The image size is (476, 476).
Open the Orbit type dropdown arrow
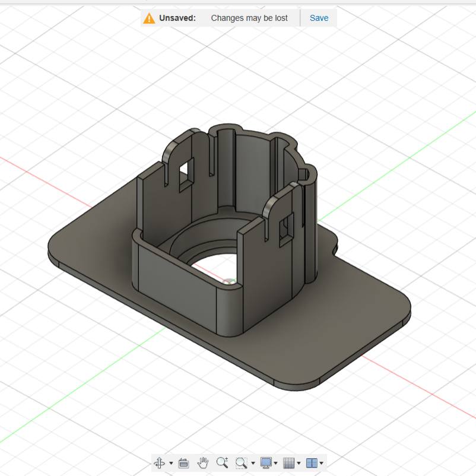coord(171,464)
